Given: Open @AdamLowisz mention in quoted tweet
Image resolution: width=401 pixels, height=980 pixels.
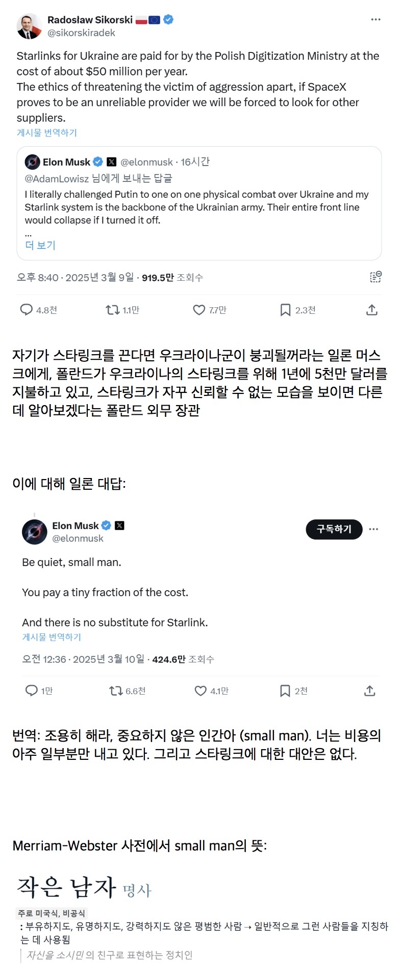Looking at the screenshot, I should click(x=57, y=178).
